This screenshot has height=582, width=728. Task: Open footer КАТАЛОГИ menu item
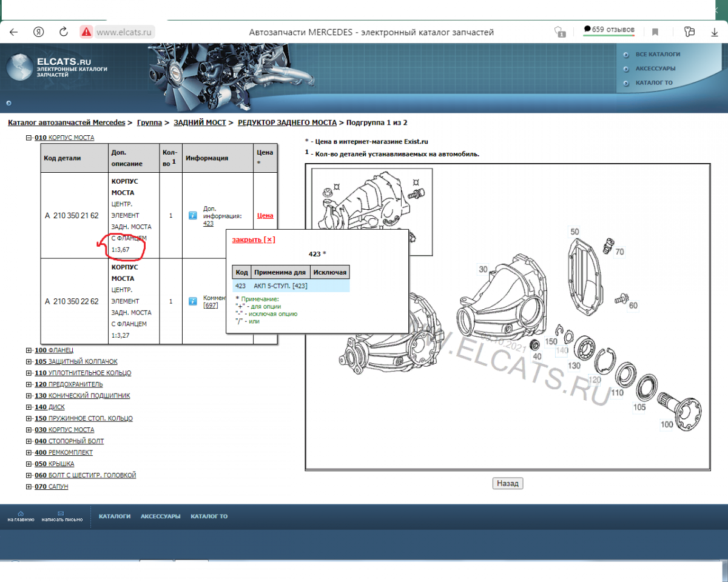(115, 517)
